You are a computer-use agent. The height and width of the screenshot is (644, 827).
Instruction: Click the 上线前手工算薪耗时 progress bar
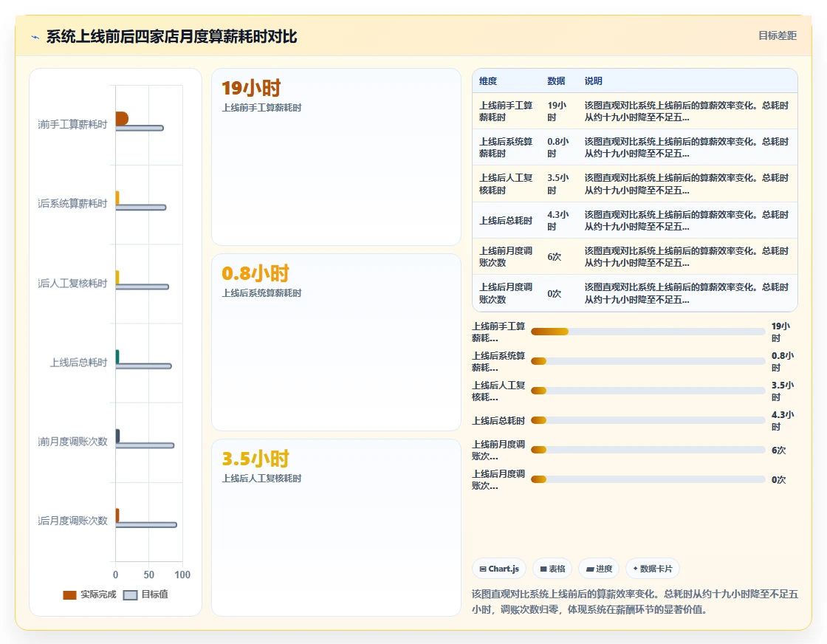(648, 332)
